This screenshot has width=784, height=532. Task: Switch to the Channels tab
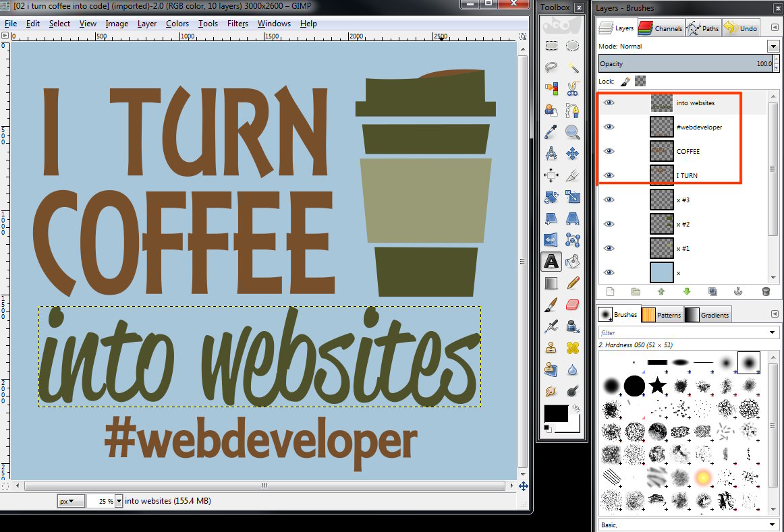(661, 28)
